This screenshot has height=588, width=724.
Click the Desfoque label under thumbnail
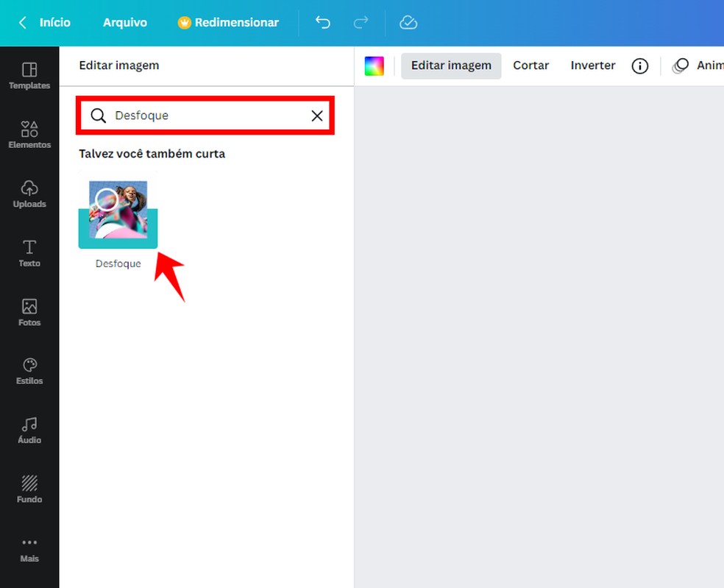point(118,263)
